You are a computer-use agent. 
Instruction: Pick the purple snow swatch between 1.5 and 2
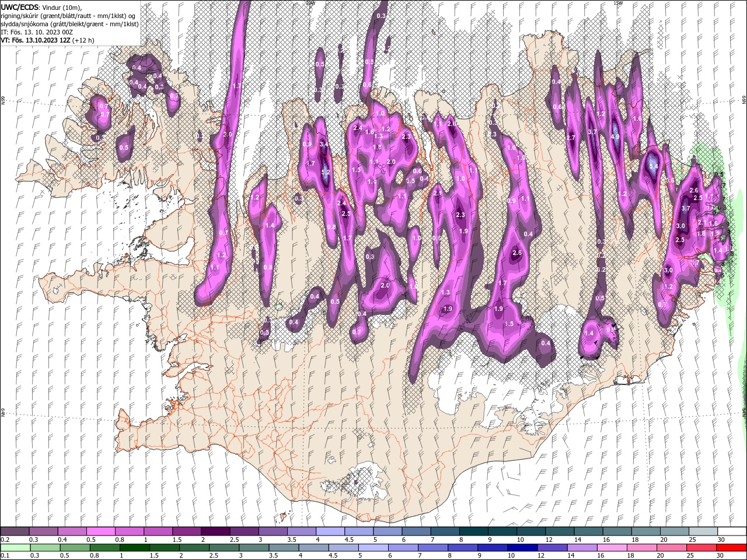(187, 531)
